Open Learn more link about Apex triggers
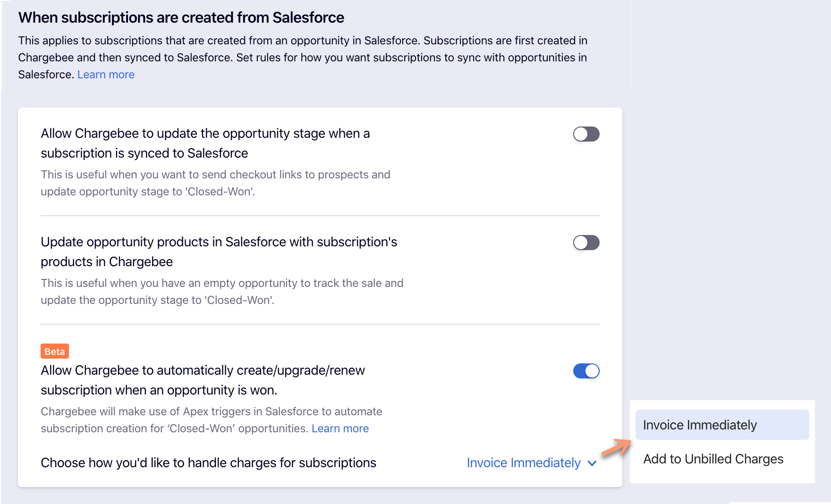831x504 pixels. [340, 428]
